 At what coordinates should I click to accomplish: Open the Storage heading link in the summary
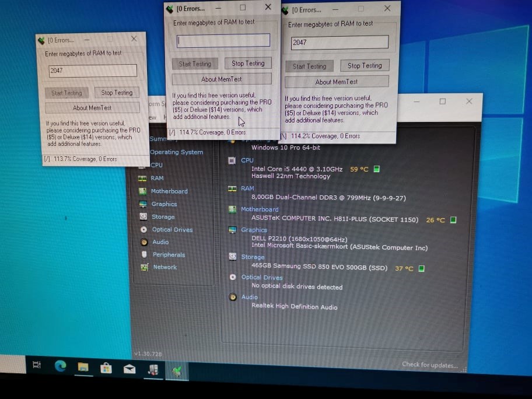click(253, 257)
